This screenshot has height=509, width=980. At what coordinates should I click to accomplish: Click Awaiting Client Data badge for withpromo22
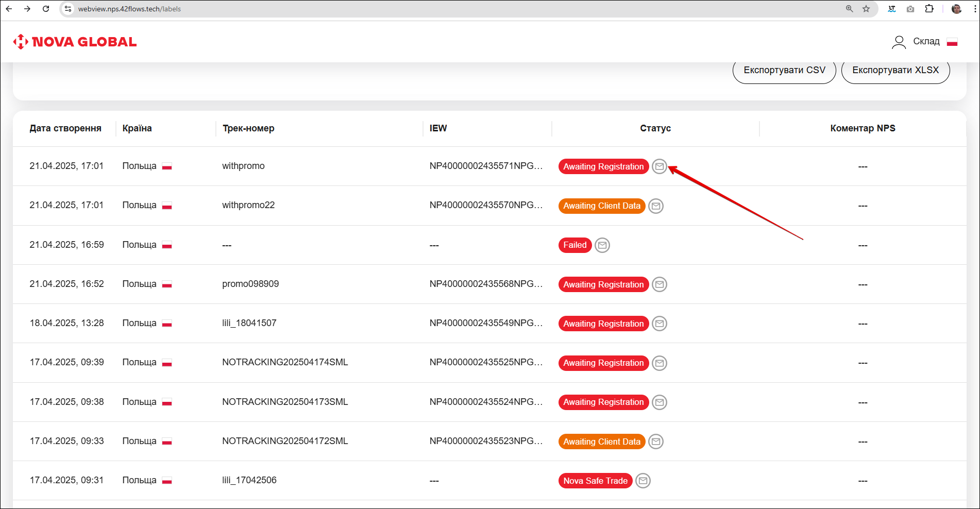tap(601, 206)
